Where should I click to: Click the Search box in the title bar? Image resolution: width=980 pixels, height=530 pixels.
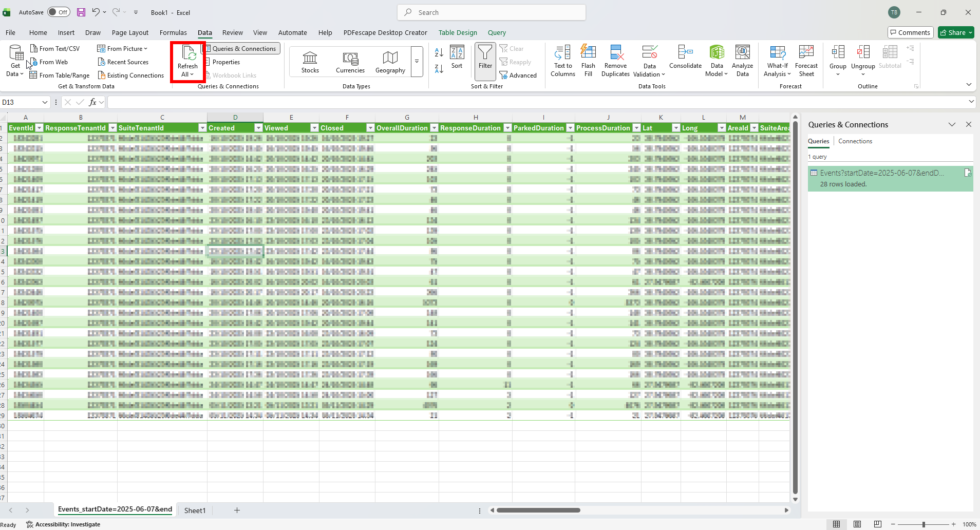coord(492,12)
